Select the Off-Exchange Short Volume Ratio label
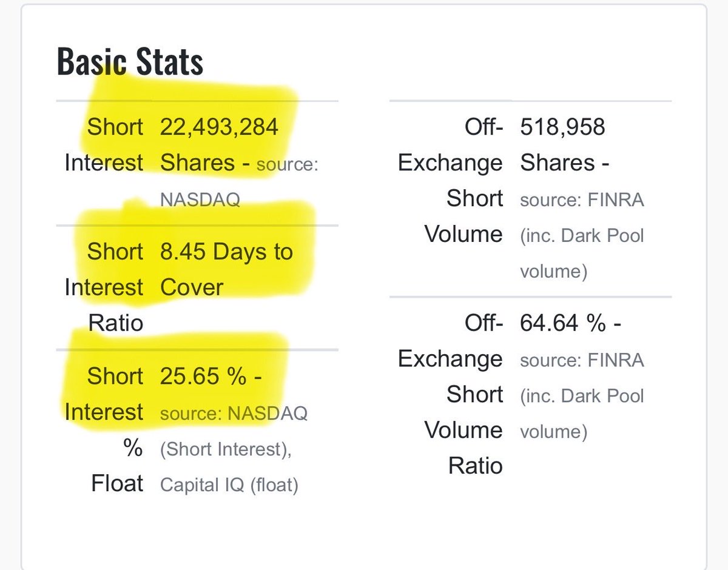The width and height of the screenshot is (728, 570). pyautogui.click(x=450, y=394)
